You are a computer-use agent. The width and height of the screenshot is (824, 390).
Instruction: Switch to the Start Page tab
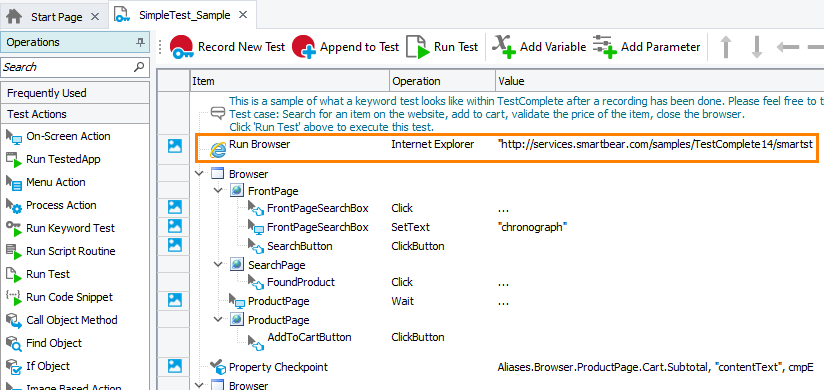[x=56, y=17]
